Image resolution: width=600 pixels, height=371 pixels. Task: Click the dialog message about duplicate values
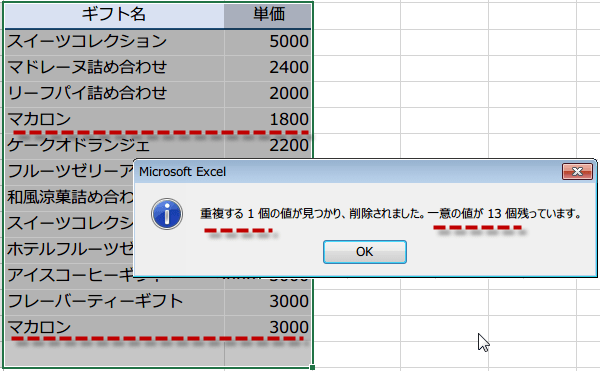coord(391,213)
